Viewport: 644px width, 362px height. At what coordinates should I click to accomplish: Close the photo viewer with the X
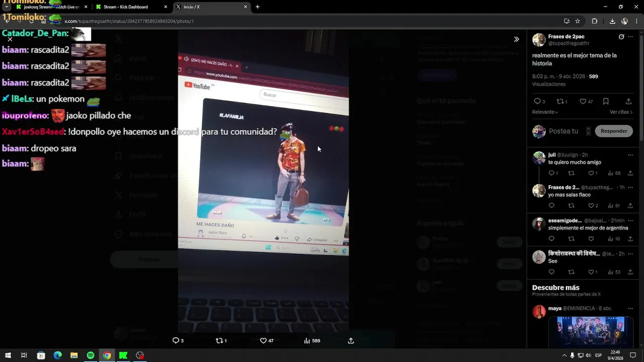[10, 39]
